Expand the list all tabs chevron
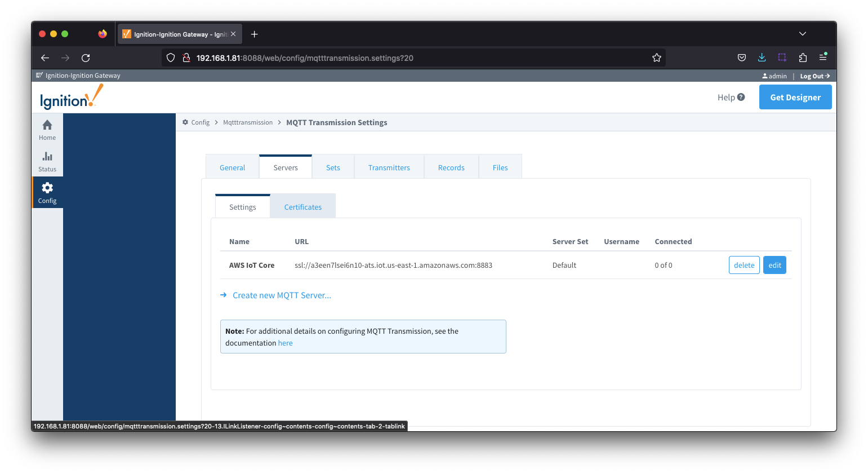The height and width of the screenshot is (473, 868). point(803,34)
